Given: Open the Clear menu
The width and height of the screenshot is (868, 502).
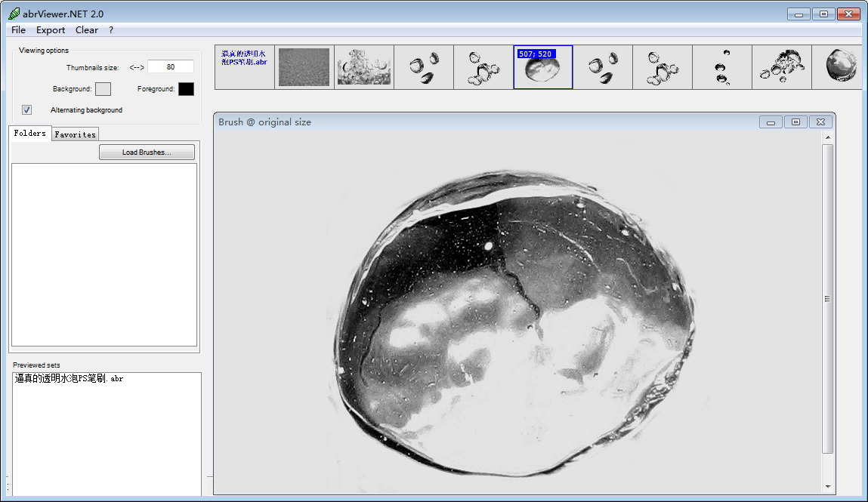Looking at the screenshot, I should click(87, 30).
